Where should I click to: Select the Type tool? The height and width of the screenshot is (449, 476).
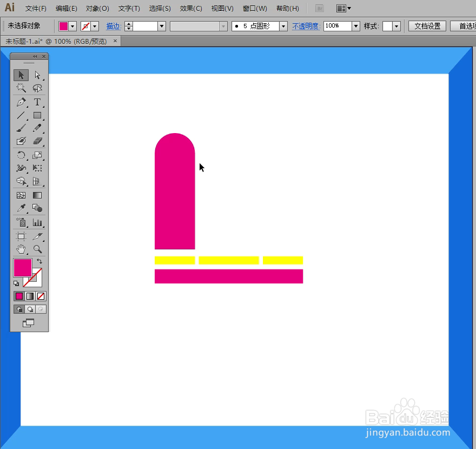37,102
